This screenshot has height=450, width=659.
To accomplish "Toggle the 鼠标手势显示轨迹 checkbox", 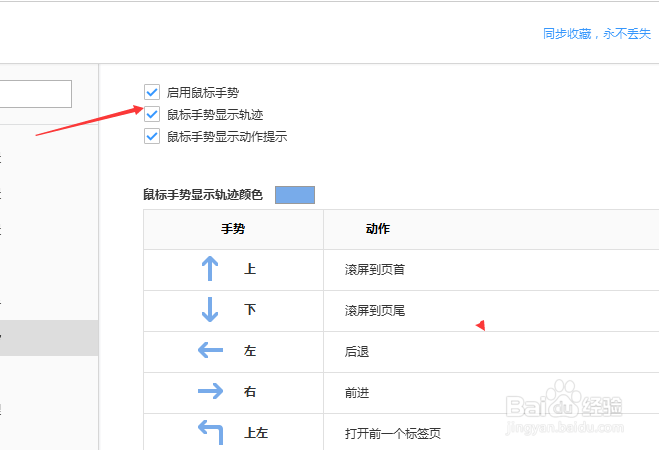I will click(x=152, y=114).
